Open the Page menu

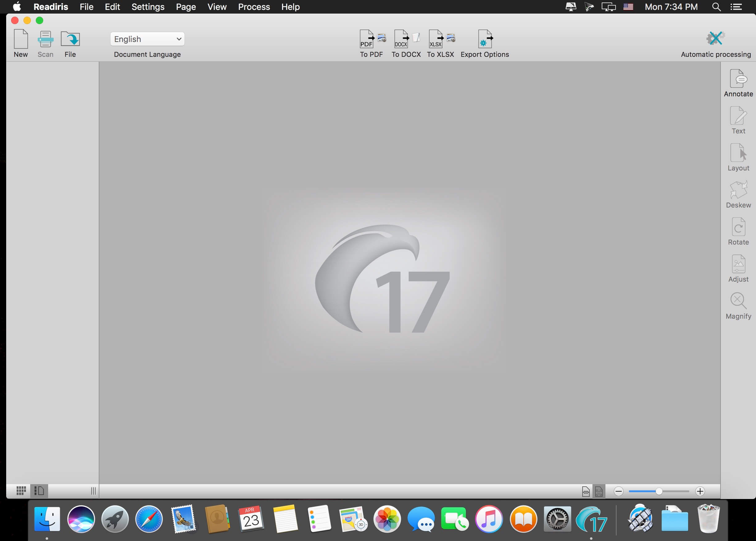click(186, 7)
